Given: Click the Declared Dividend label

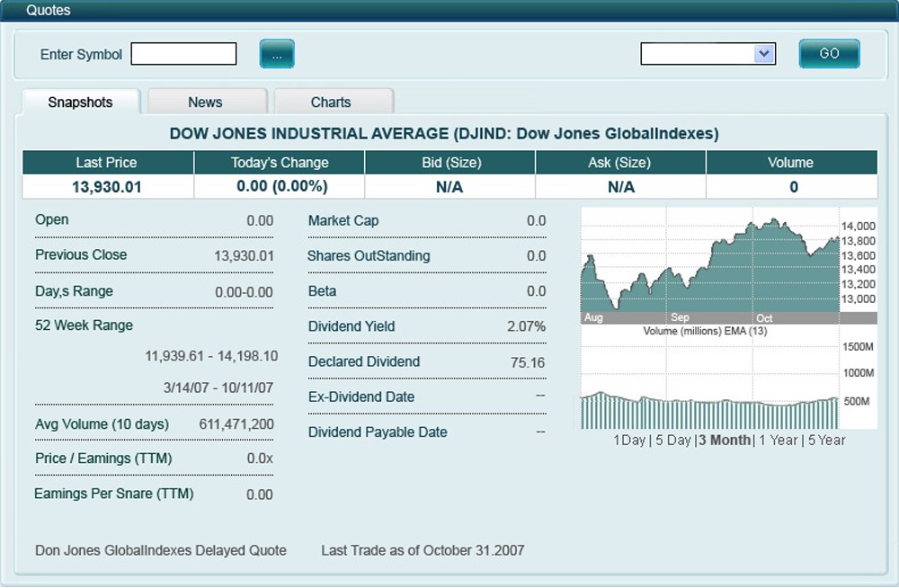Looking at the screenshot, I should (364, 361).
